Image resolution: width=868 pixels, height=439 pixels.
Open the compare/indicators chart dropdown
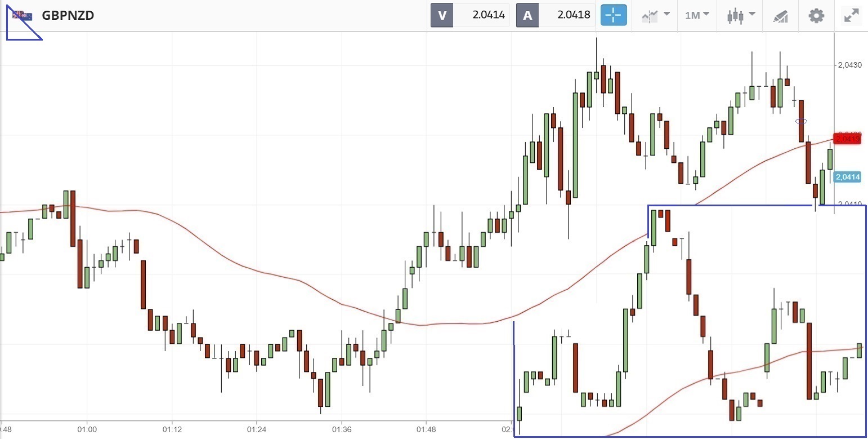655,15
